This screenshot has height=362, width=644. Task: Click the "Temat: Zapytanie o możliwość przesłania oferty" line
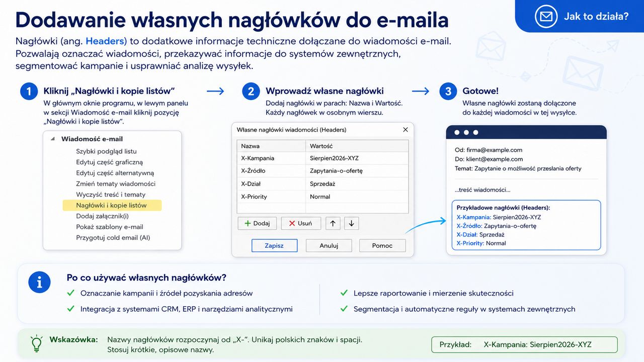point(518,168)
